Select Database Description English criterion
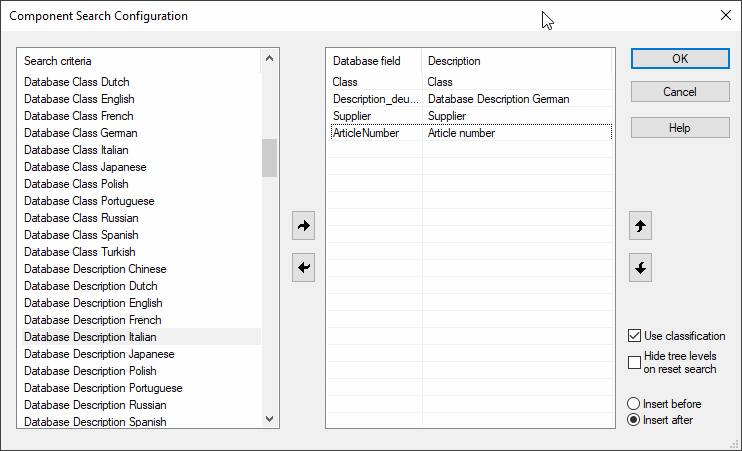The image size is (742, 451). 141,303
